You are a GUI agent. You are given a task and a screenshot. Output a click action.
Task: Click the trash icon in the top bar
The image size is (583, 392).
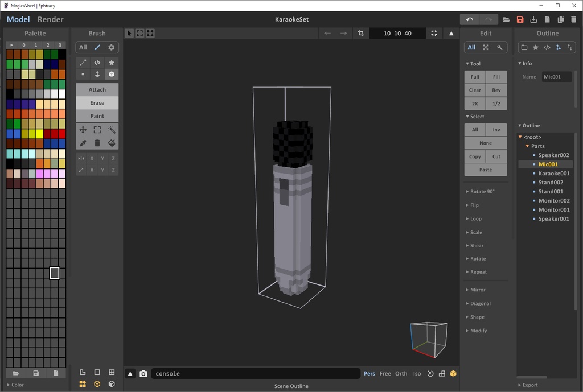pos(574,20)
